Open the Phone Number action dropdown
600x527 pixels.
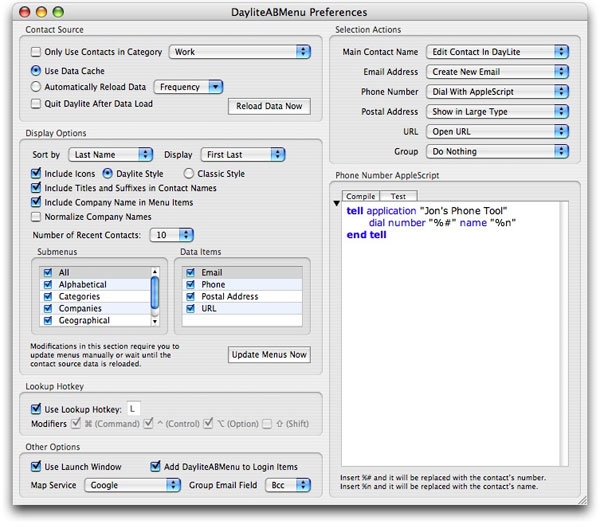click(497, 91)
